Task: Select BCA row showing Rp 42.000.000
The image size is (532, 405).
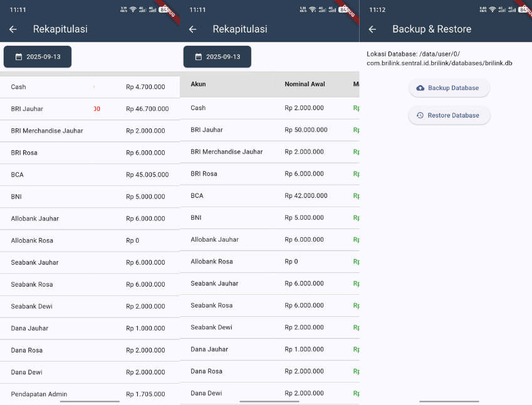Action: [269, 196]
